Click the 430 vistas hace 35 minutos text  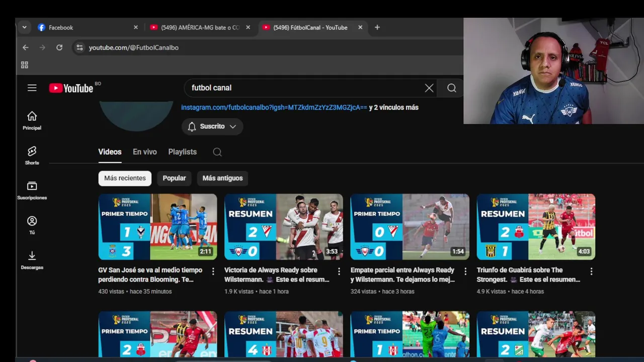pos(135,292)
